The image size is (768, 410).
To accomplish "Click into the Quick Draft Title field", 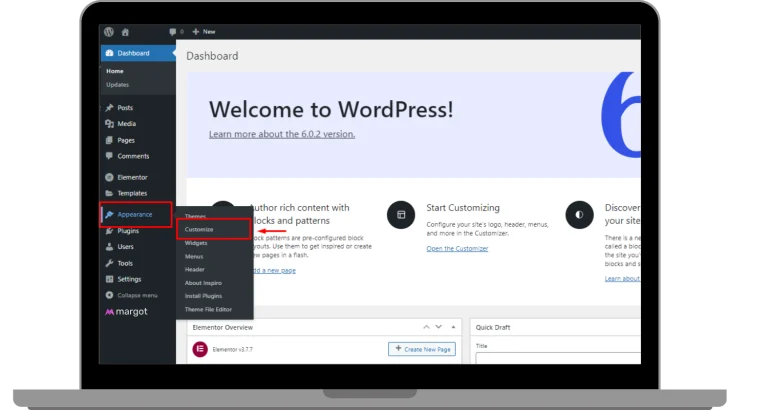I will pyautogui.click(x=556, y=362).
